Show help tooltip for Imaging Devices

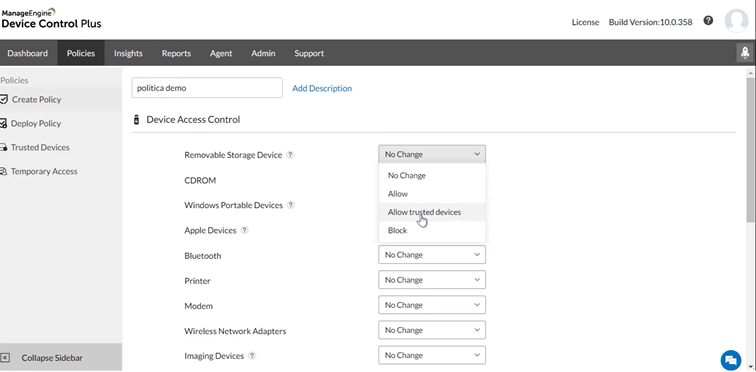(x=252, y=356)
